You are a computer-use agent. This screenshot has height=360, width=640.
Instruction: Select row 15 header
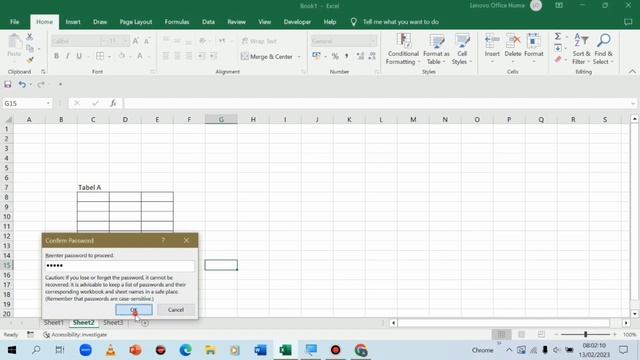pyautogui.click(x=7, y=265)
